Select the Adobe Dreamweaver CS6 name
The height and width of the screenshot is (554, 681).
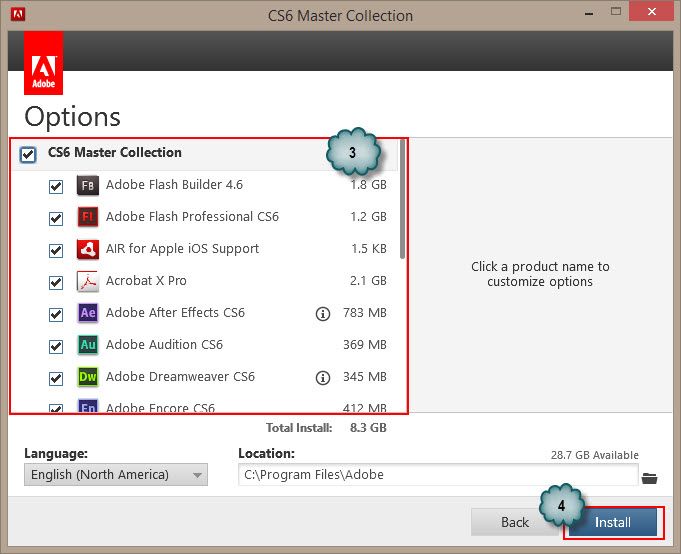click(x=180, y=376)
